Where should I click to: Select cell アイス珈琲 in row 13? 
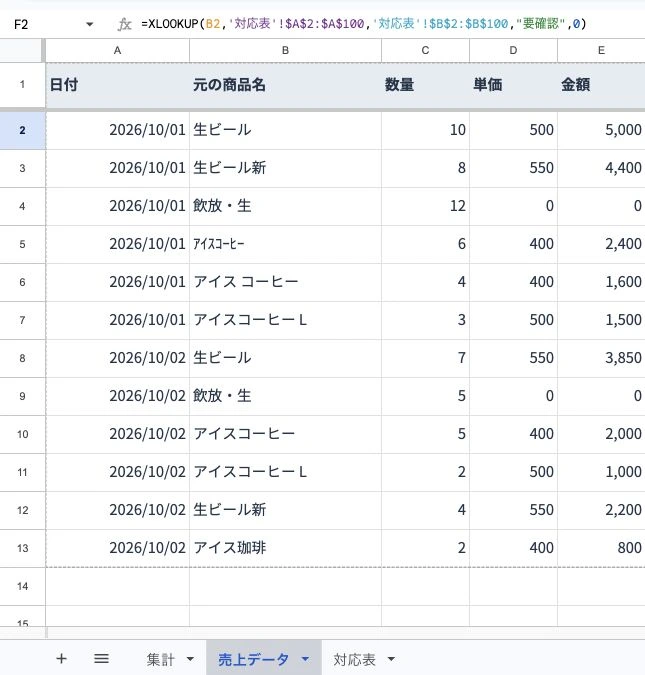pyautogui.click(x=285, y=548)
